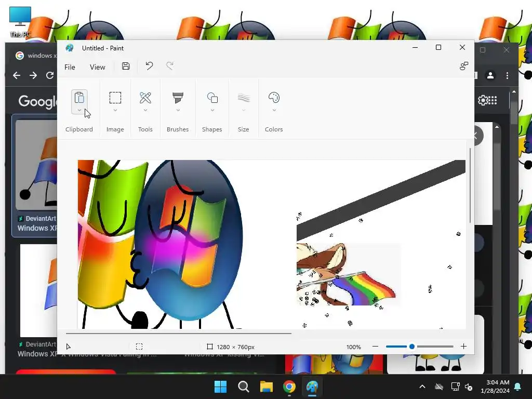532x399 pixels.
Task: Open Chrome's three-dot menu
Action: [x=507, y=75]
